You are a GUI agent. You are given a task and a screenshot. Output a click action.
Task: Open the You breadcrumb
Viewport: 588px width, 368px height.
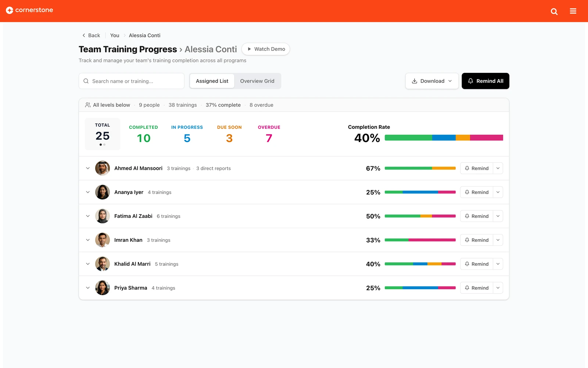click(115, 35)
